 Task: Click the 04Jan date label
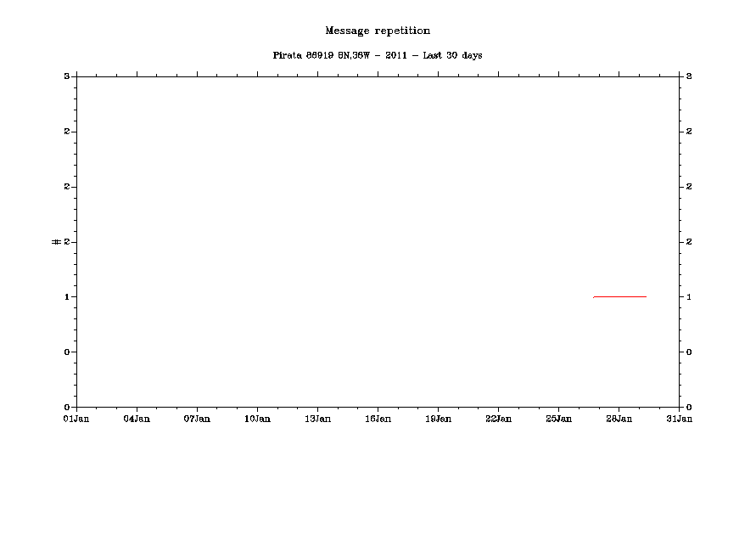click(137, 419)
